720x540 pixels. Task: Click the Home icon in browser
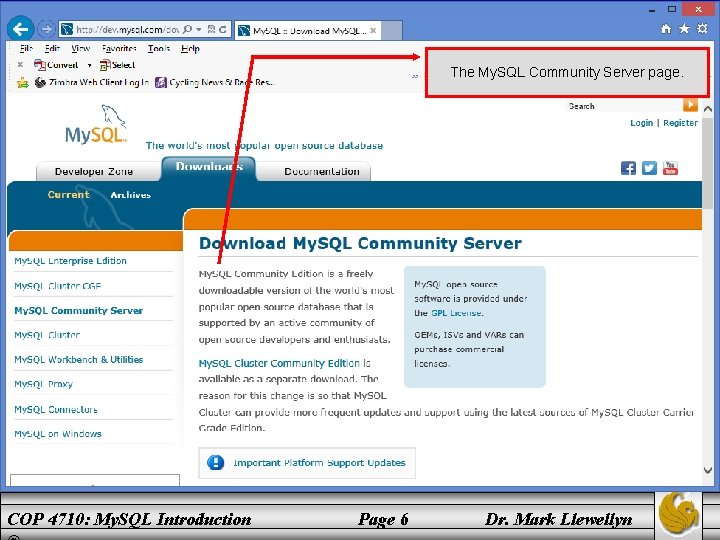(666, 29)
